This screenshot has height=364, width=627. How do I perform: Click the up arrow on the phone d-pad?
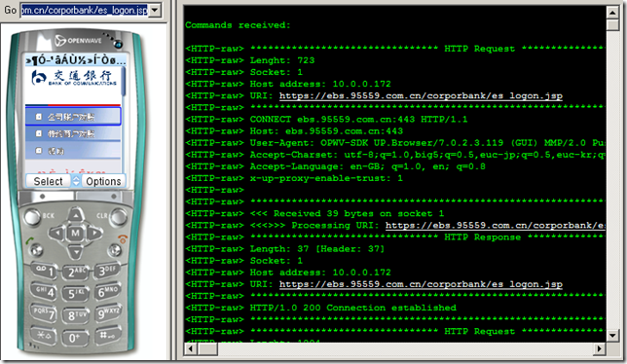tap(76, 216)
